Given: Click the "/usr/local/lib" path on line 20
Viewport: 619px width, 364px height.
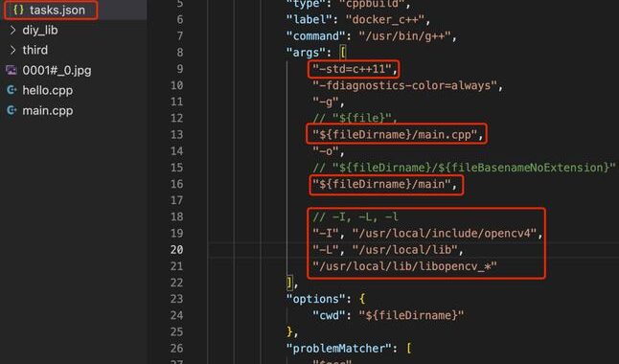Looking at the screenshot, I should pyautogui.click(x=404, y=249).
